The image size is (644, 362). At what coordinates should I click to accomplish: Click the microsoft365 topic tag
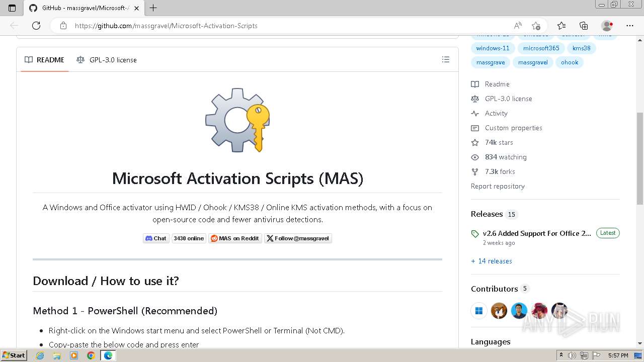(541, 48)
